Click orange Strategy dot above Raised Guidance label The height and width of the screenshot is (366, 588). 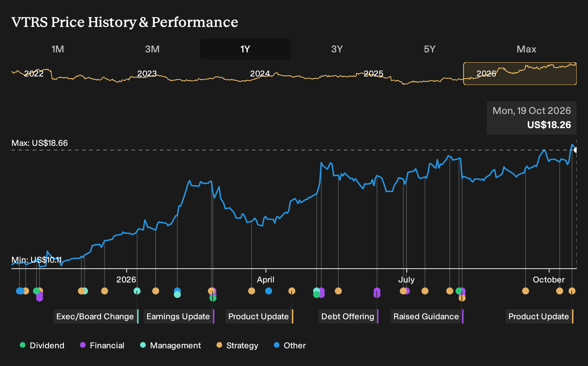tap(462, 298)
